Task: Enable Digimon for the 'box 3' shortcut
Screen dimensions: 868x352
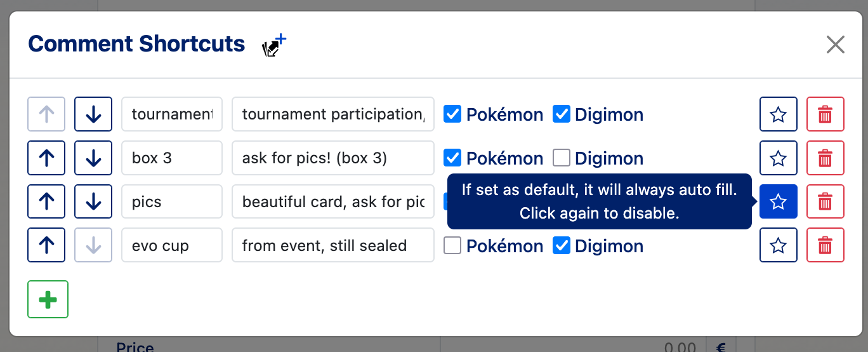Action: click(x=561, y=158)
